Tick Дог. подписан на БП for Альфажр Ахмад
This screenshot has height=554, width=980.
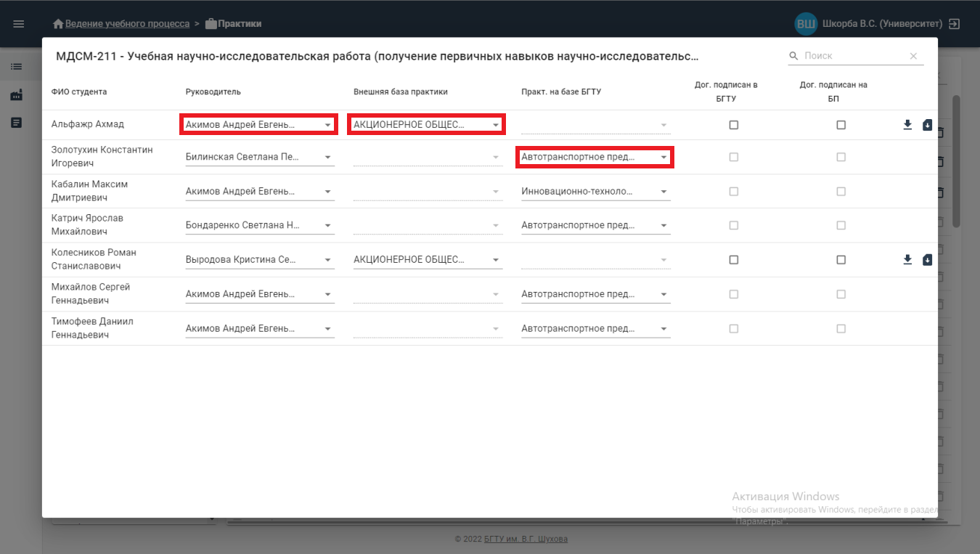click(x=841, y=125)
